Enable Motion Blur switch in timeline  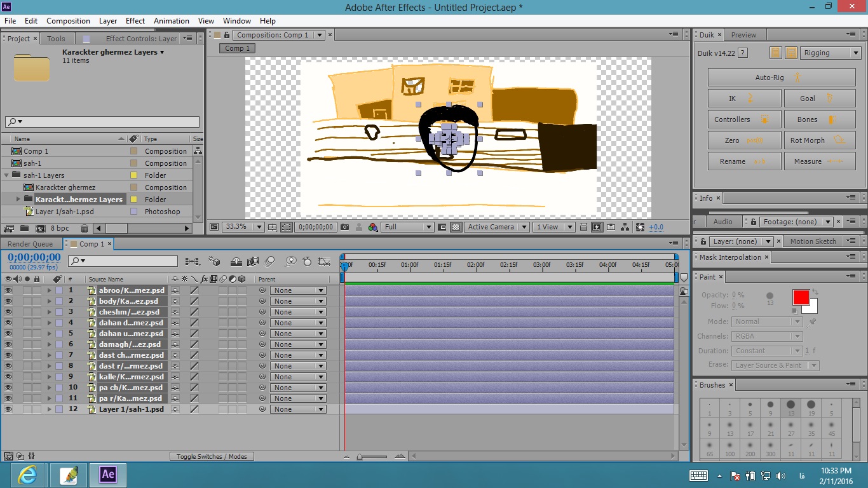(269, 261)
